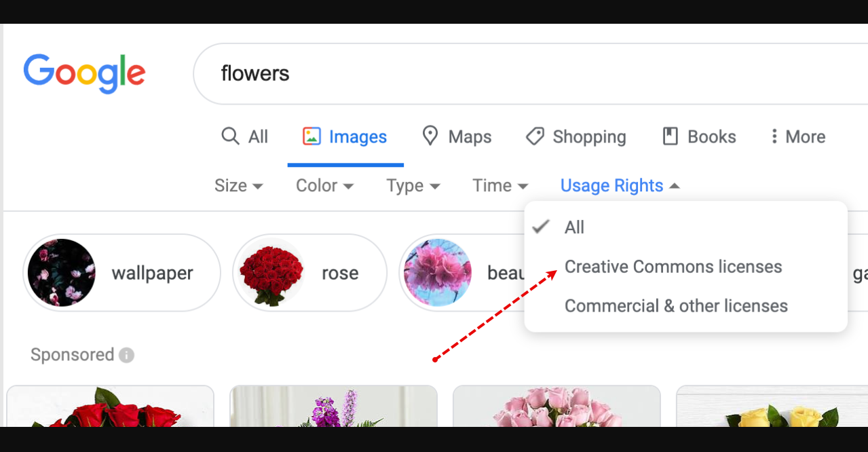868x452 pixels.
Task: Click the Shopping tag icon
Action: coord(535,136)
